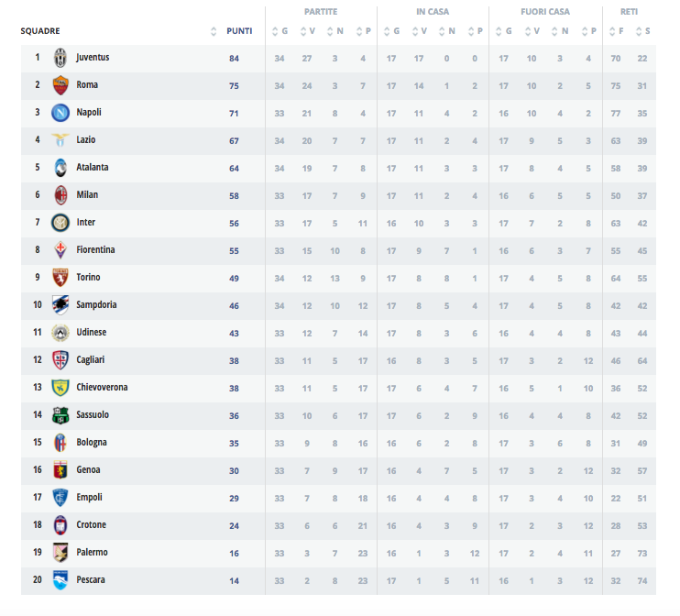Click the Milan team name
Image resolution: width=680 pixels, height=616 pixels.
(87, 195)
